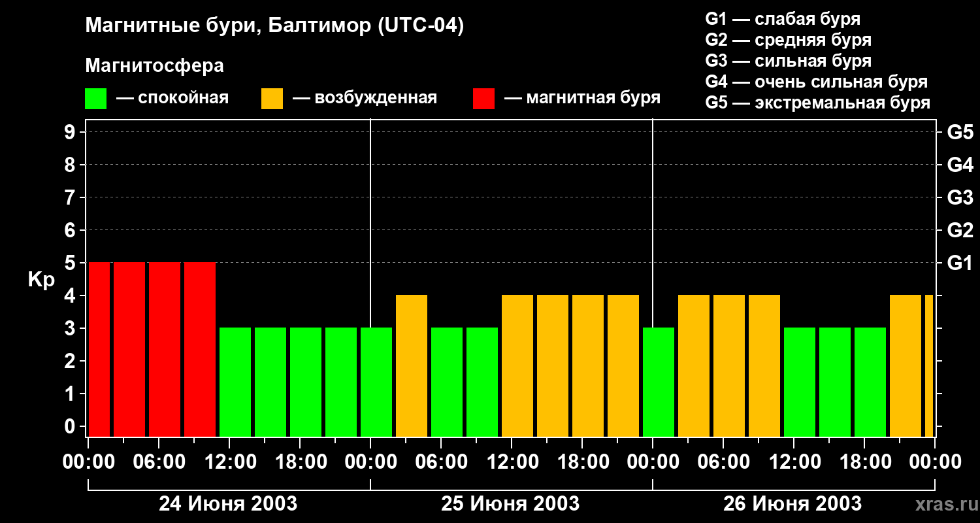The height and width of the screenshot is (523, 980).
Task: Click the 18:00 time label under 25 June
Action: click(x=582, y=462)
